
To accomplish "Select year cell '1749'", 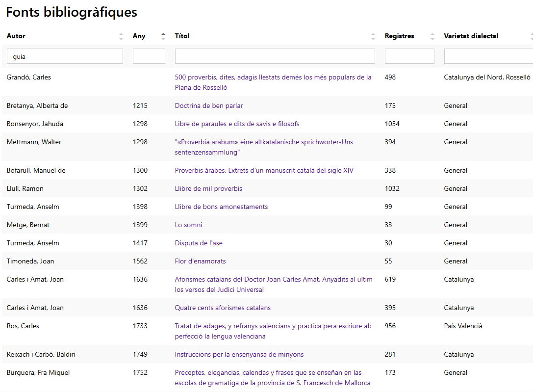I will tap(140, 354).
